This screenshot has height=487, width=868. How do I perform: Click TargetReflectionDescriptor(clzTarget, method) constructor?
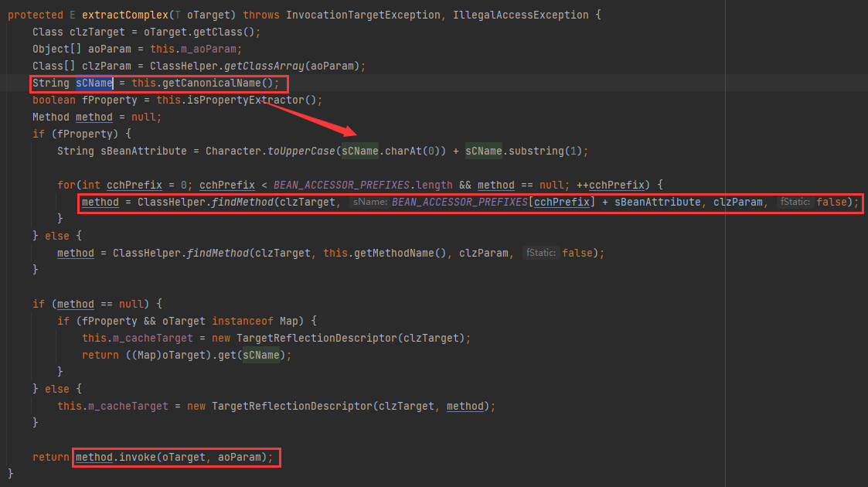pyautogui.click(x=350, y=406)
